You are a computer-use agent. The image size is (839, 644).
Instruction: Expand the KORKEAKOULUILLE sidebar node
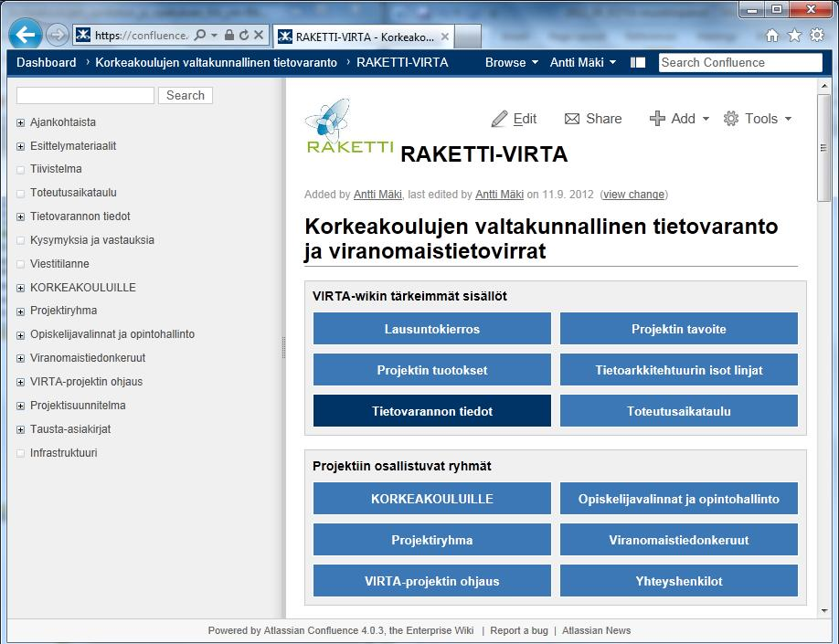[x=20, y=288]
